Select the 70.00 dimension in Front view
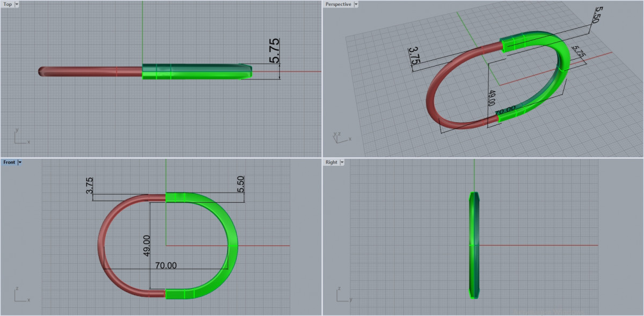The width and height of the screenshot is (644, 316). [165, 265]
